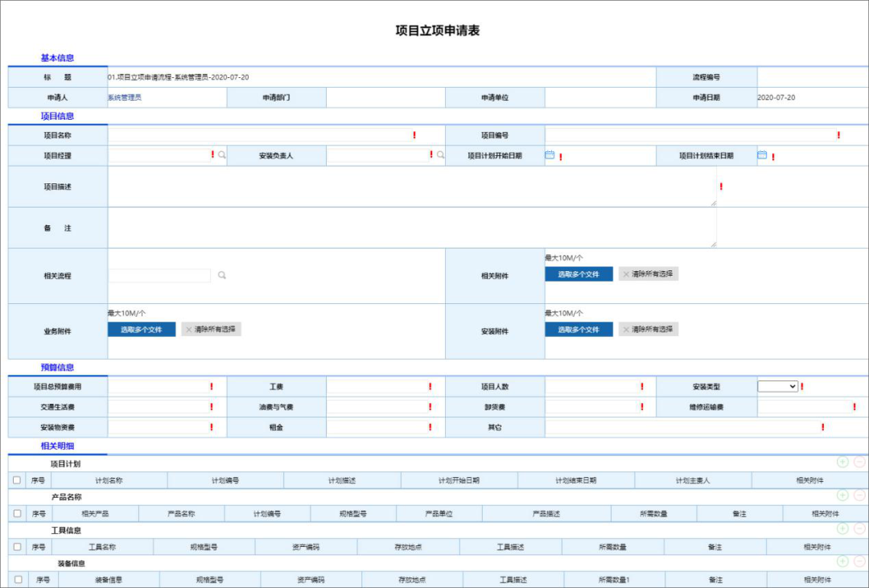
Task: Select the 项目信息 section heading
Action: (57, 116)
